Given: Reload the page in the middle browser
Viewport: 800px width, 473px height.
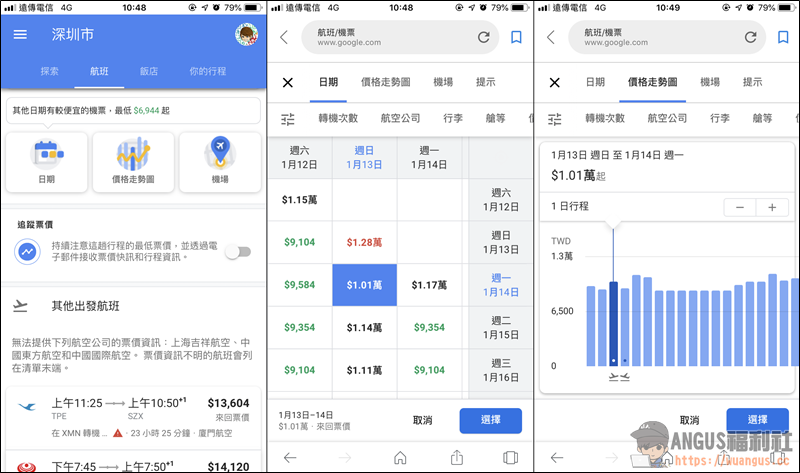Looking at the screenshot, I should coord(484,38).
